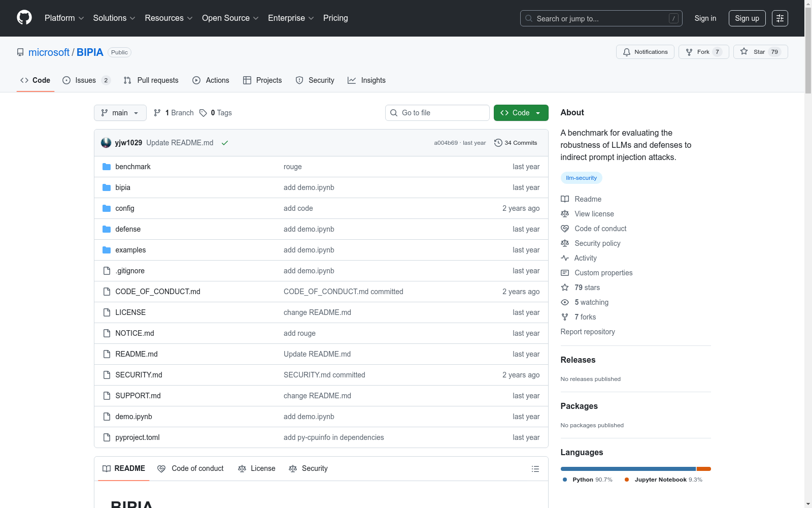
Task: Click the blue Python language dot
Action: point(565,480)
